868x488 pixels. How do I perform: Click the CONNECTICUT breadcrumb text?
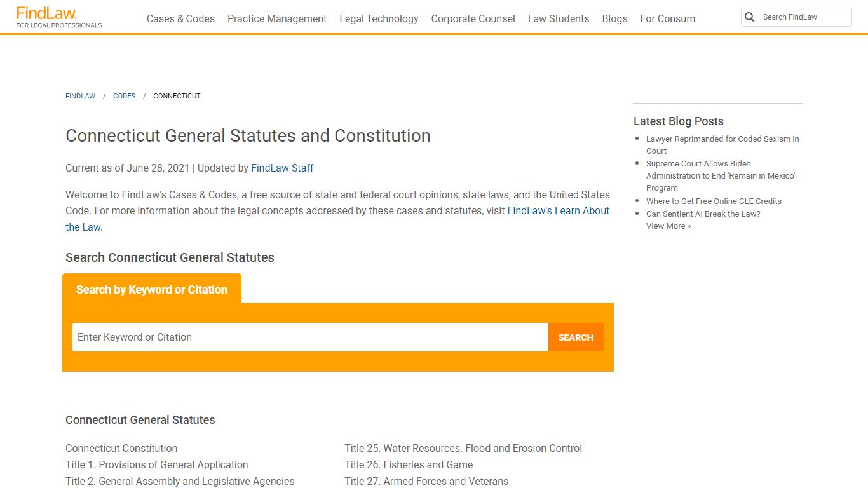click(177, 96)
